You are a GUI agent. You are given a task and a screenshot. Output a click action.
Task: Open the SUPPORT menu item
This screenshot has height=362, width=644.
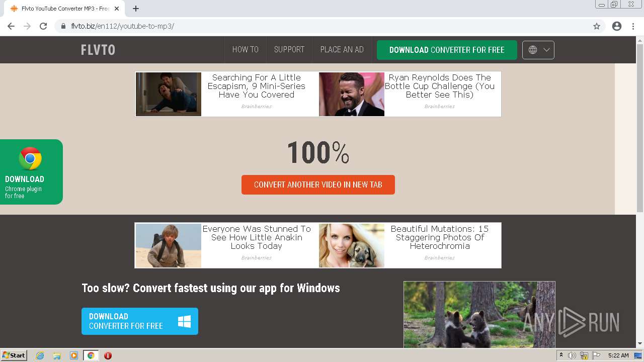(289, 50)
